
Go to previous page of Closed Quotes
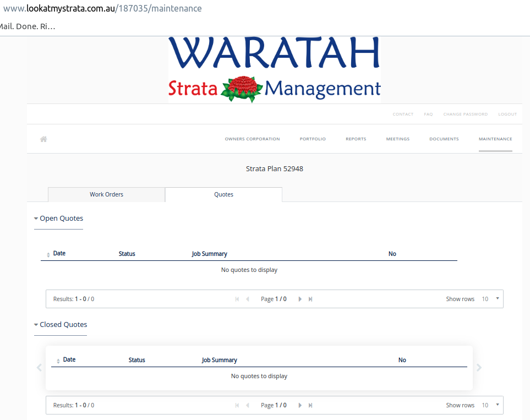(x=248, y=405)
